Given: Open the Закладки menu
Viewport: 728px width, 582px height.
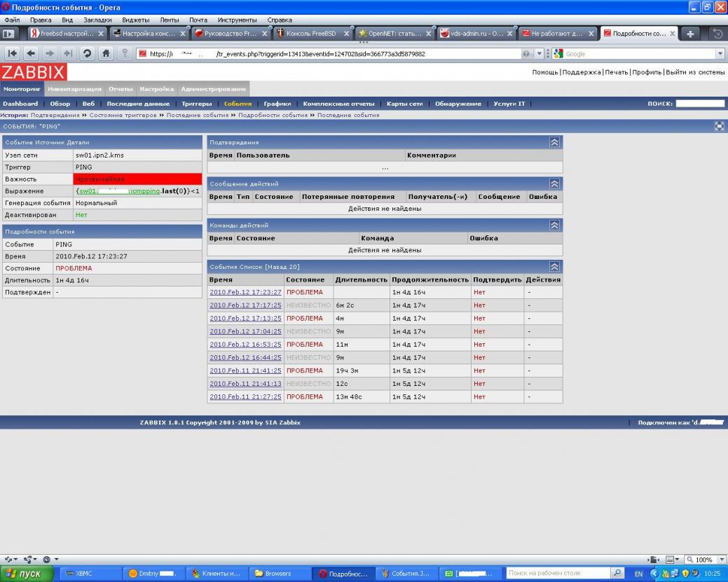Looking at the screenshot, I should [x=97, y=20].
